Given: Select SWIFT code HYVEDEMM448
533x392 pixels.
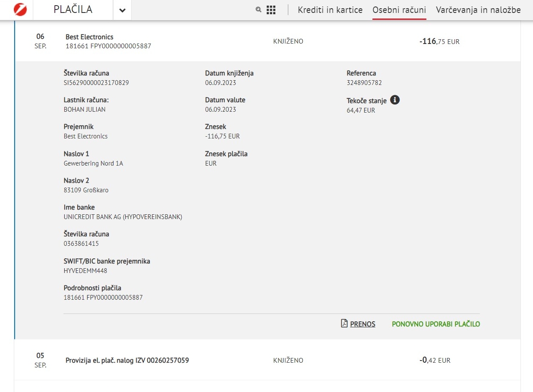Looking at the screenshot, I should tap(85, 271).
